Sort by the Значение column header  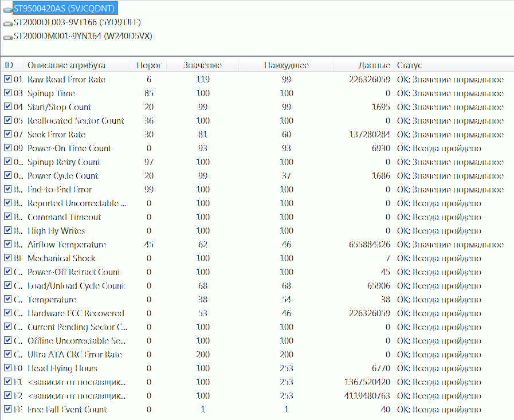click(x=203, y=65)
